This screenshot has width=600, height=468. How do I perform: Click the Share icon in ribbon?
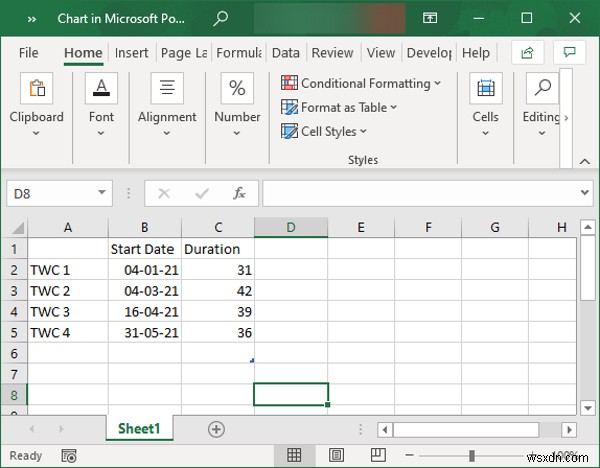(x=528, y=52)
